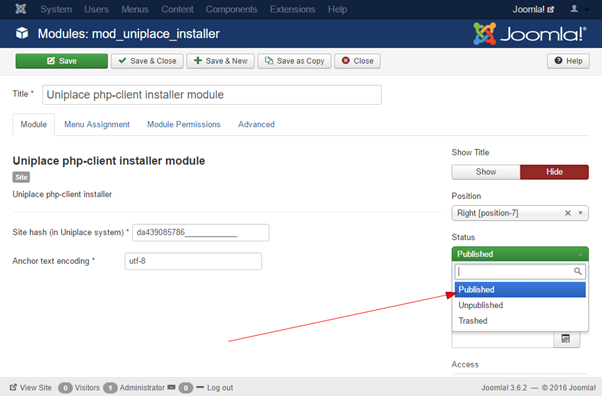Click the Joomla logo icon in top menu

click(x=21, y=9)
